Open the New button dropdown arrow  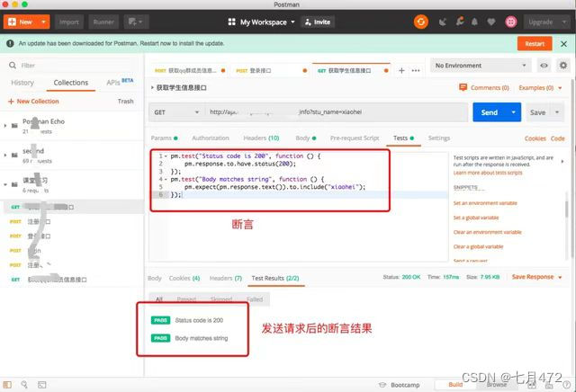[x=44, y=22]
